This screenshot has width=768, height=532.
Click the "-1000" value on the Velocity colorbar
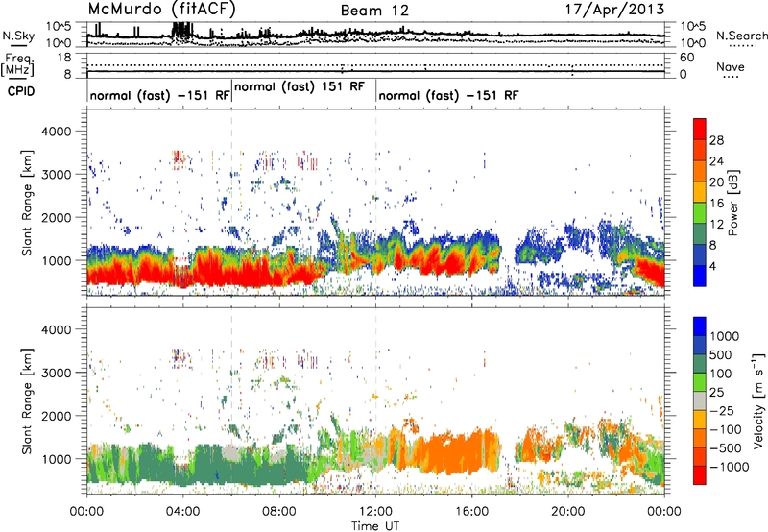[729, 467]
